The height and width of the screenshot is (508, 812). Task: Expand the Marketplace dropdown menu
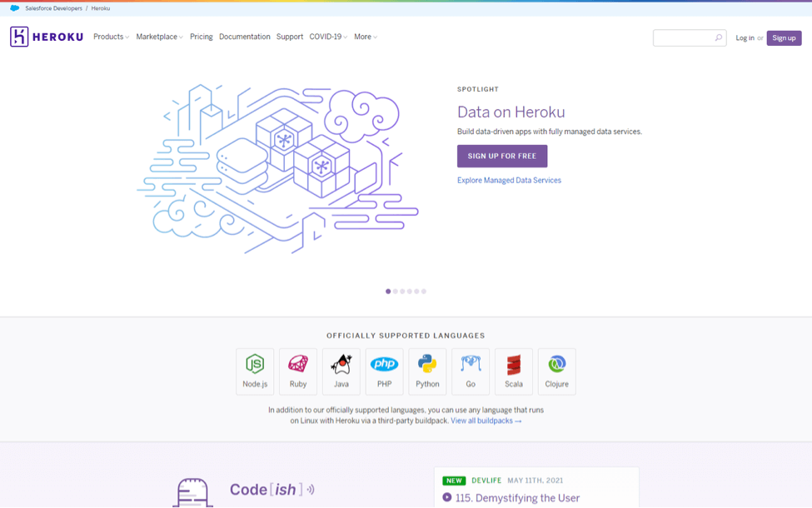point(160,37)
